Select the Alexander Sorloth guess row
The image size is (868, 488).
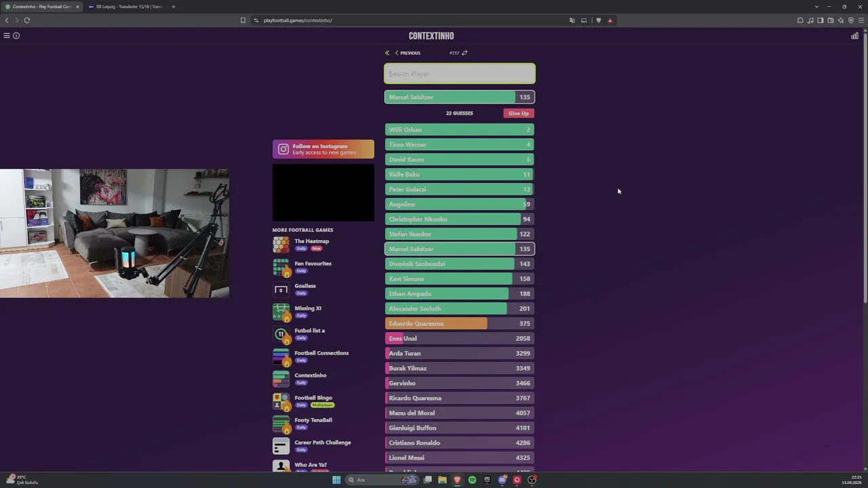pyautogui.click(x=460, y=308)
